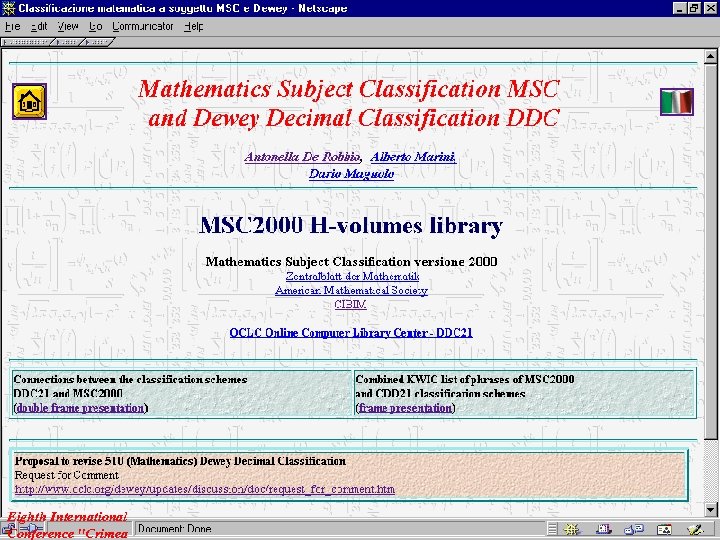Click the Italian flag language icon

(677, 102)
